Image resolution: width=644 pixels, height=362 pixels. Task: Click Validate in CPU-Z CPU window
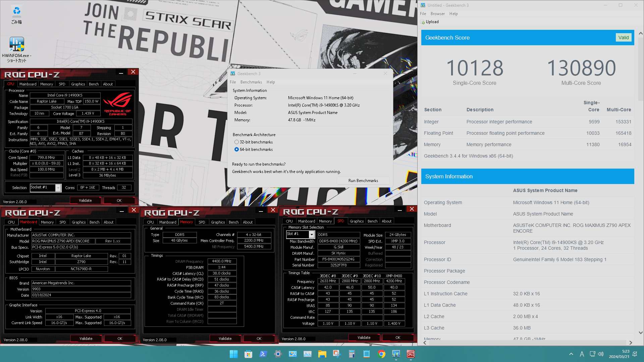(85, 200)
